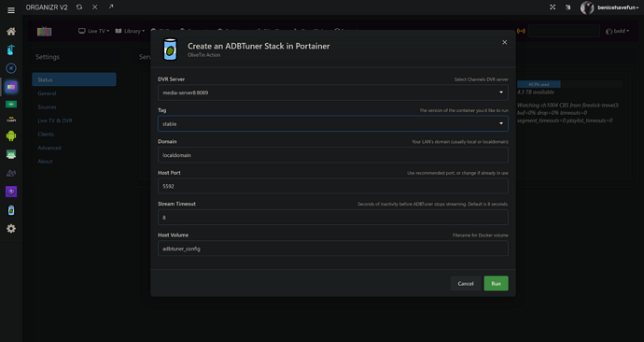
Task: Click the disk usage progress bar
Action: [x=569, y=84]
